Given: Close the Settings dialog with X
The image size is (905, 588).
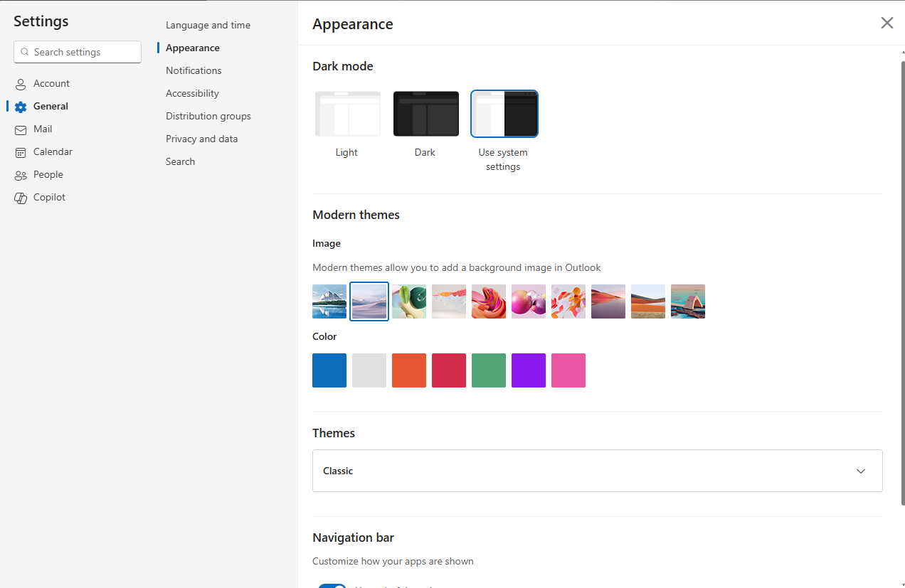Looking at the screenshot, I should tap(887, 23).
